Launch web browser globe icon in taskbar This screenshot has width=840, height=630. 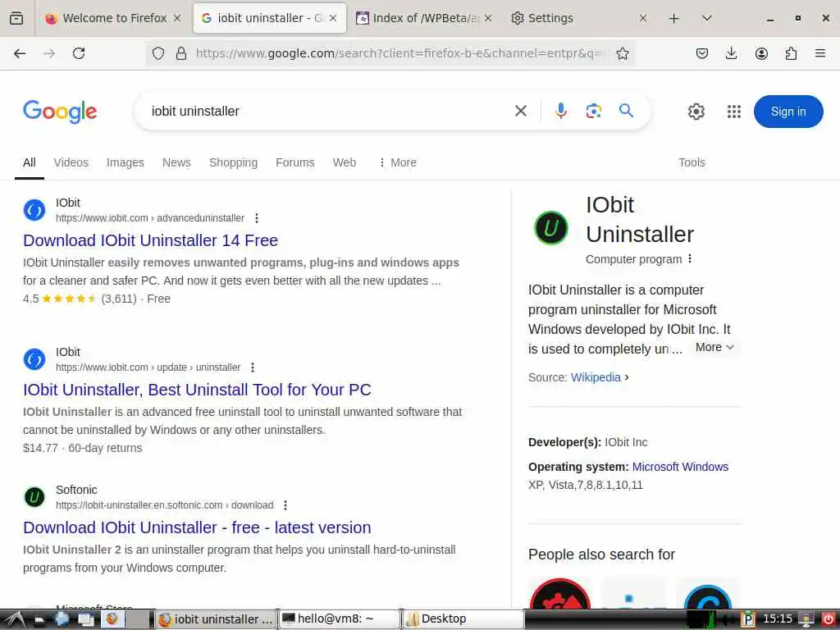(x=62, y=619)
